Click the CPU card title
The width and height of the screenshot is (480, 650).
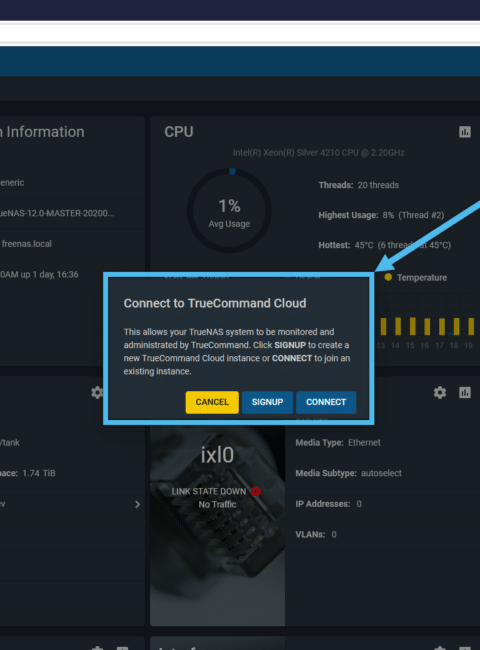tap(179, 132)
